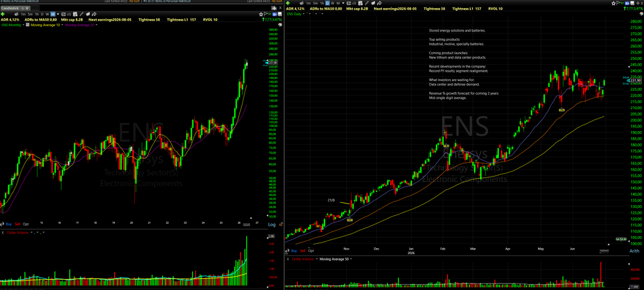
Task: Click the star favorite icon in right chart
Action: (x=613, y=3)
